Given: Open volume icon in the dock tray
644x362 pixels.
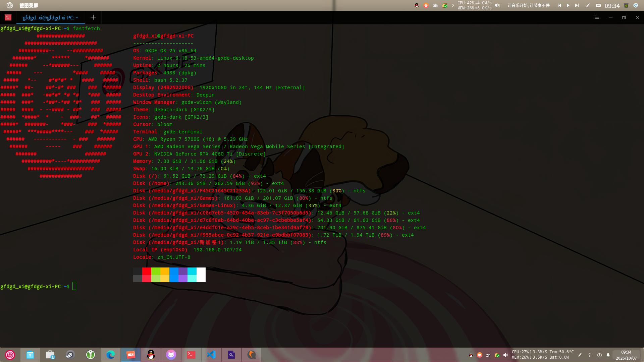Looking at the screenshot, I should coord(505,355).
